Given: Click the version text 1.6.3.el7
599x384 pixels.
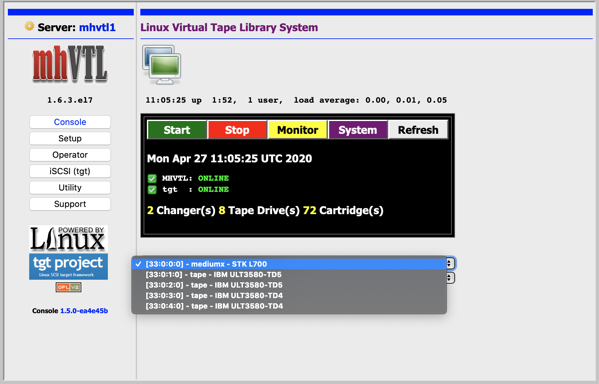Looking at the screenshot, I should click(70, 100).
